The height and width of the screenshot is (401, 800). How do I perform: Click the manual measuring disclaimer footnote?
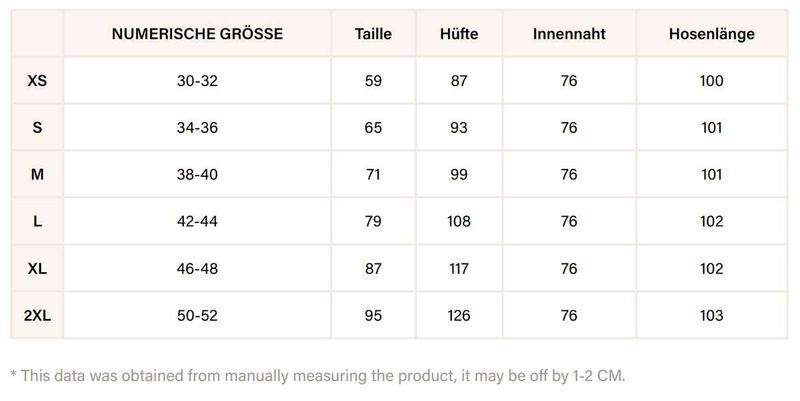pyautogui.click(x=318, y=375)
